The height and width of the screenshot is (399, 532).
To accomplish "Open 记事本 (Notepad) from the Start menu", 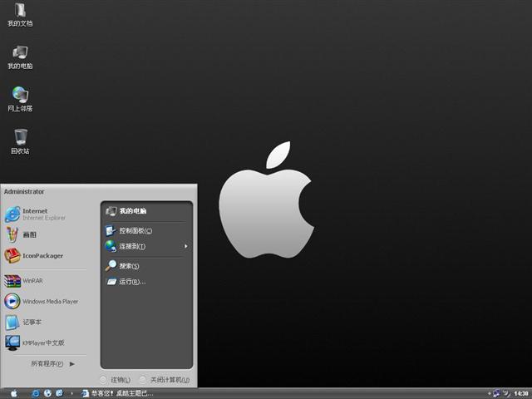I will pyautogui.click(x=32, y=322).
